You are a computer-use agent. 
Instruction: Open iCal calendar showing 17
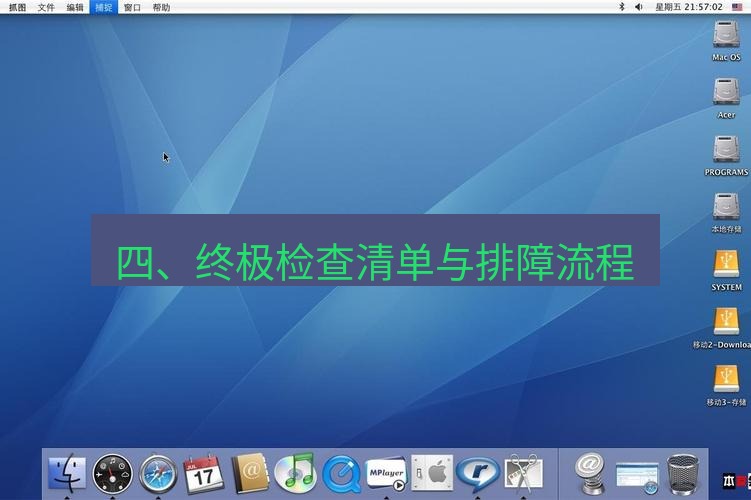coord(204,474)
